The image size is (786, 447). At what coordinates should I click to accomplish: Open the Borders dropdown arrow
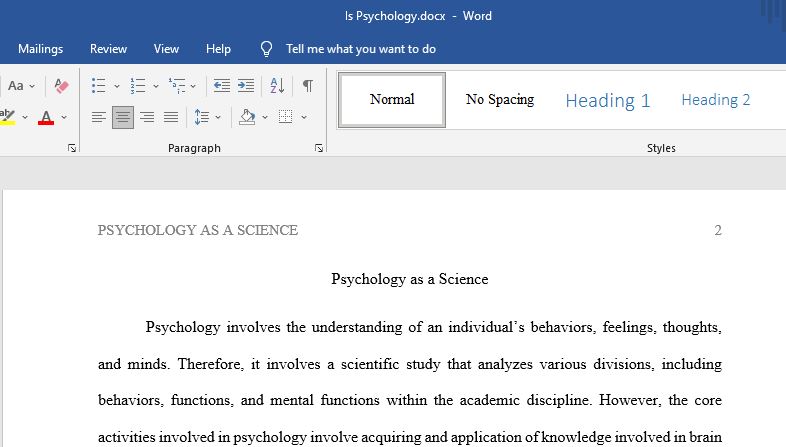[x=304, y=117]
